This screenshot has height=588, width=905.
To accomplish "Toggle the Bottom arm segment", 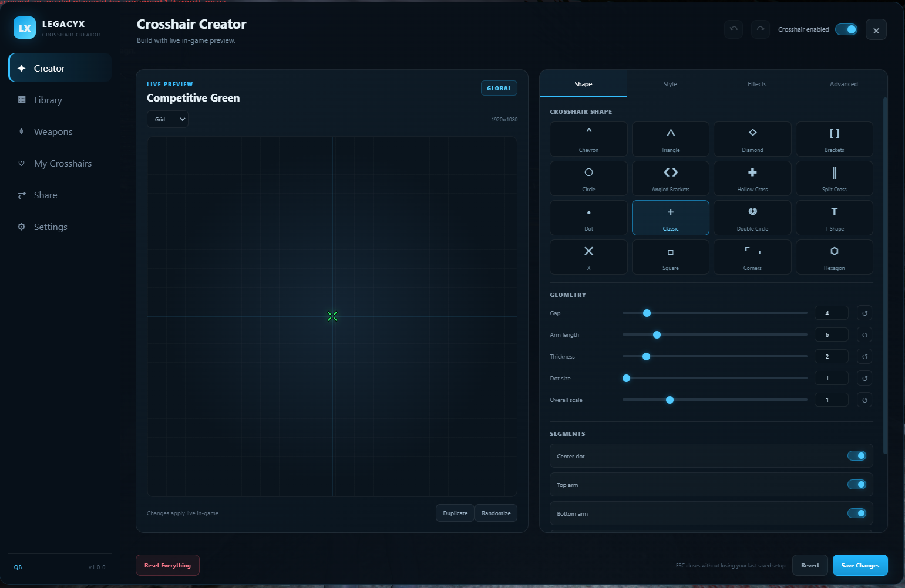I will (857, 513).
